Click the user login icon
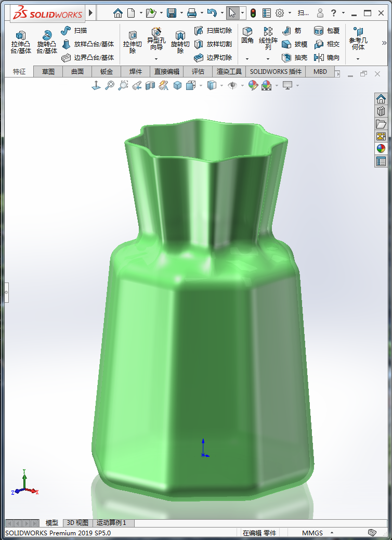 click(x=320, y=13)
